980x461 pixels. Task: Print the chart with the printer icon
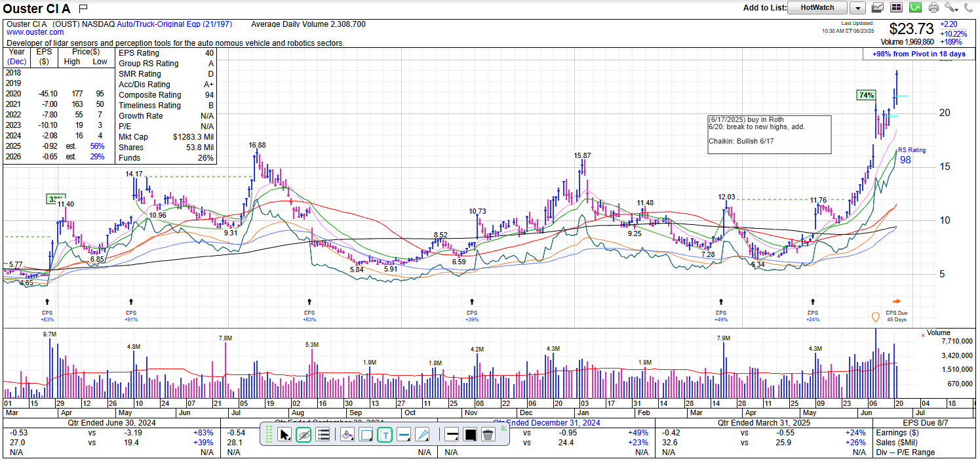933,8
